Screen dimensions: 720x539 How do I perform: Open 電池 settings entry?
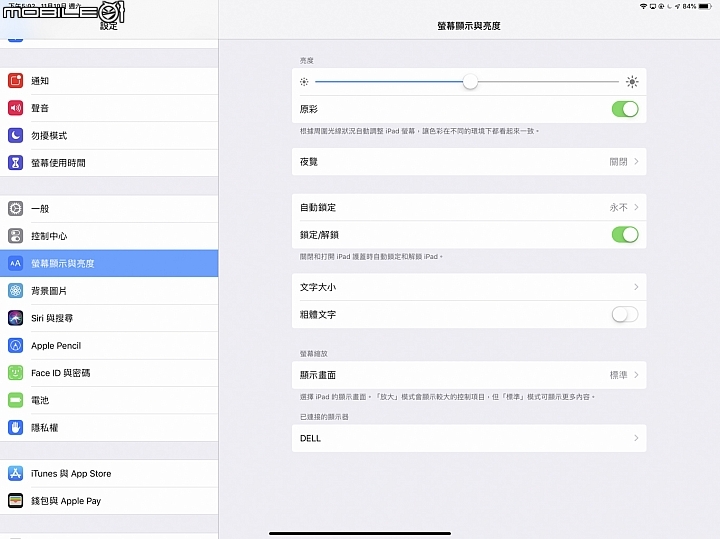(x=109, y=400)
